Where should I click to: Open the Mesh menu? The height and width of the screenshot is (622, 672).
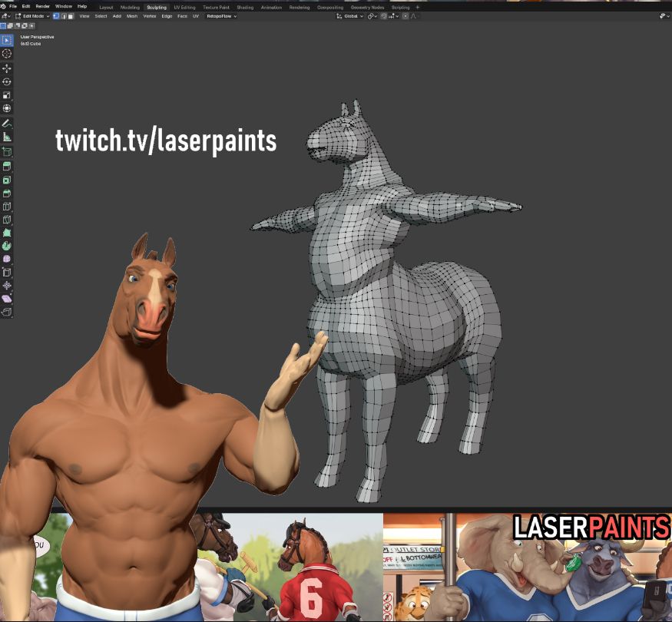click(132, 16)
